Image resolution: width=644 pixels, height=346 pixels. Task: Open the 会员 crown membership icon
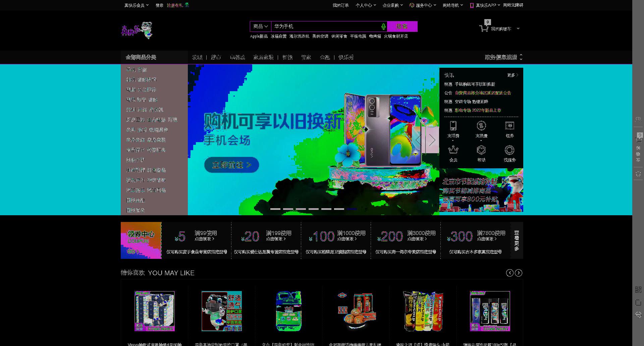point(453,150)
